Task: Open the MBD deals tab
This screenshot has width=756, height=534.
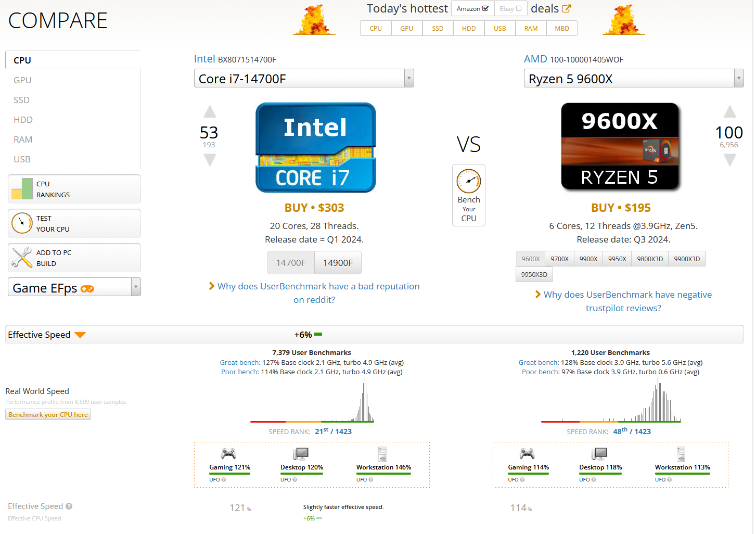Action: point(562,28)
